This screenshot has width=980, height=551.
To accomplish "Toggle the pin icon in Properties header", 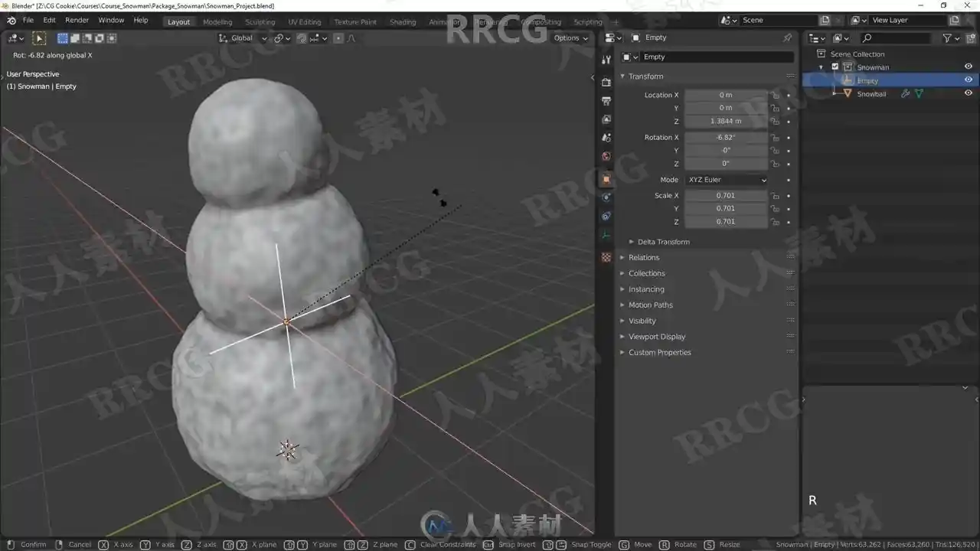I will click(787, 37).
